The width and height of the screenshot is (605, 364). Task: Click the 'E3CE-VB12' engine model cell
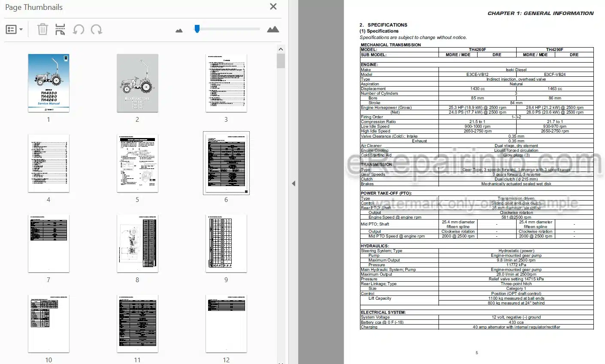[477, 75]
